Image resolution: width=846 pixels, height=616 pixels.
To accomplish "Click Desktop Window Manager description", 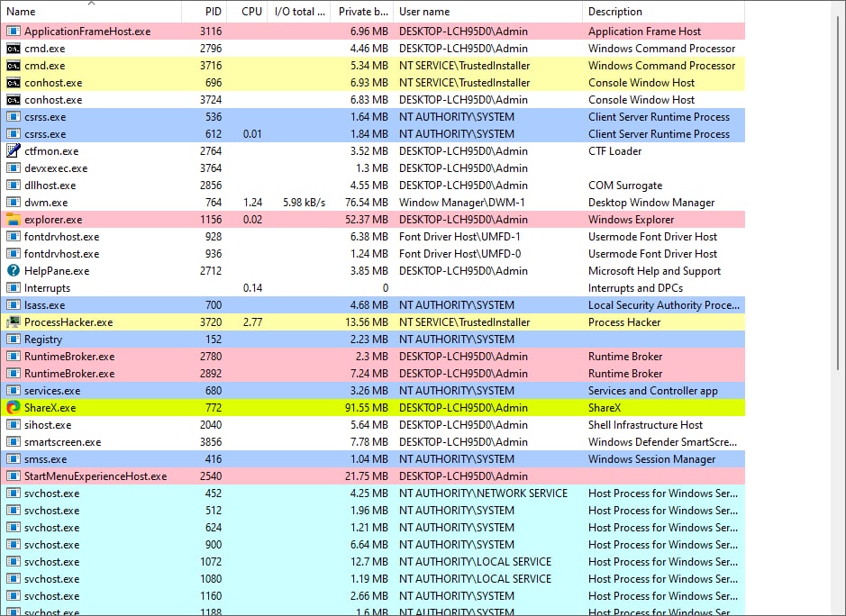I will 651,203.
